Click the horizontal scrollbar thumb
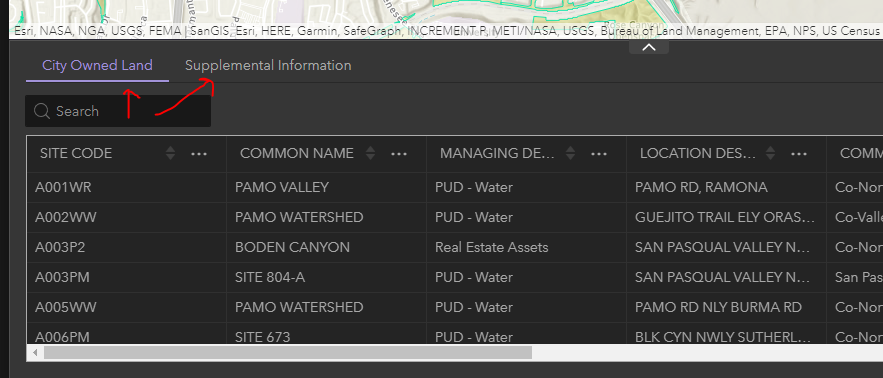Image resolution: width=883 pixels, height=378 pixels. 288,353
